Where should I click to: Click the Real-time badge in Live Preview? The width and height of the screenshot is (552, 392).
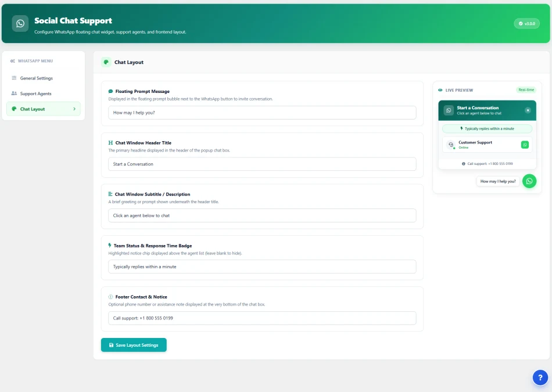[x=526, y=90]
